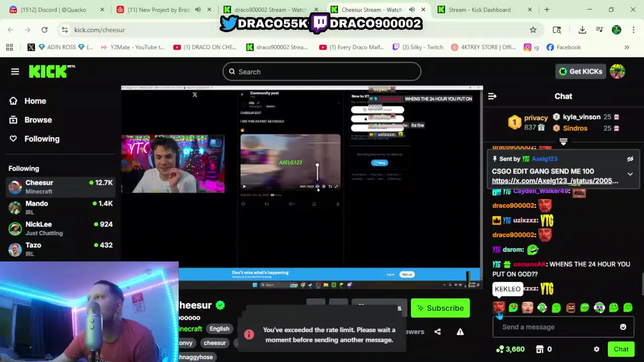Subscribe to Cheesur
The height and width of the screenshot is (362, 644).
(x=440, y=308)
